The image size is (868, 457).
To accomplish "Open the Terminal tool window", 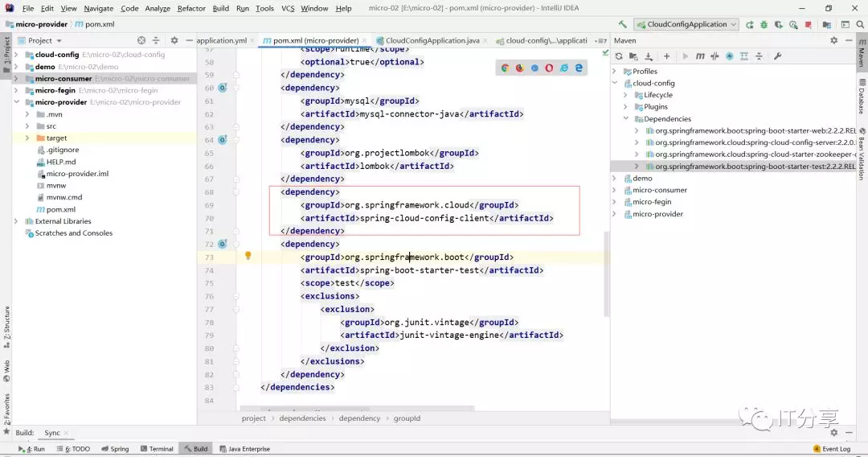I will [x=157, y=449].
